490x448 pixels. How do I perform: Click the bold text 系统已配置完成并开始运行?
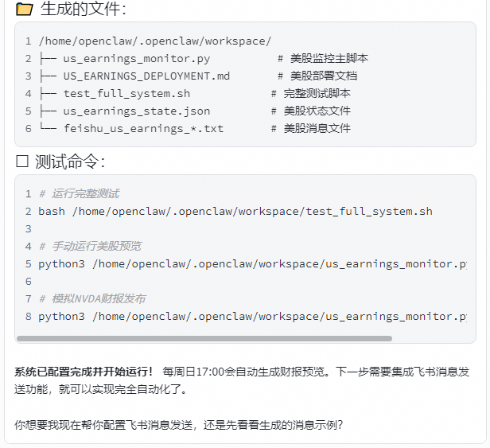(x=84, y=372)
